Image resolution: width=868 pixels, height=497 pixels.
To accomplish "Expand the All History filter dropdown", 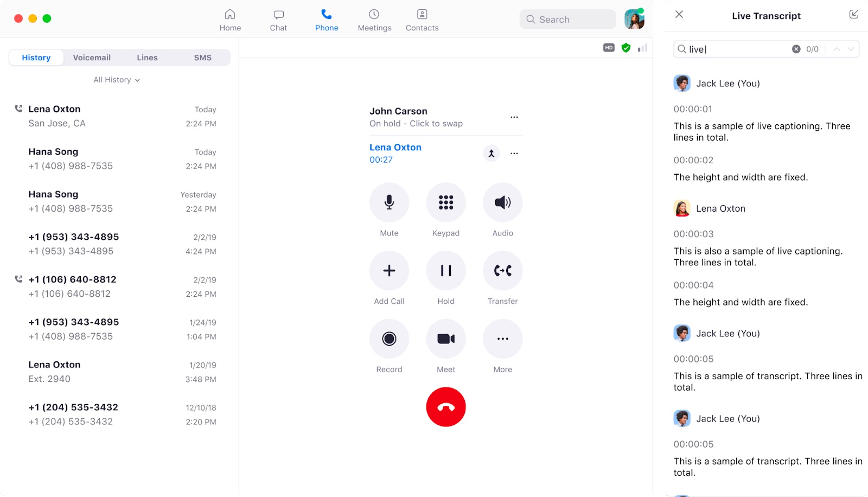I will 117,80.
